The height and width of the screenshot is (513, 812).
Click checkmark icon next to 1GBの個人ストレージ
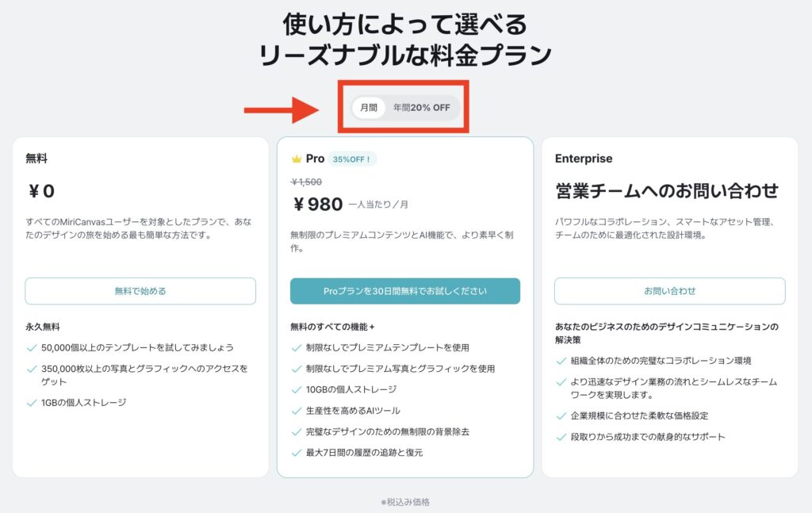tap(31, 403)
